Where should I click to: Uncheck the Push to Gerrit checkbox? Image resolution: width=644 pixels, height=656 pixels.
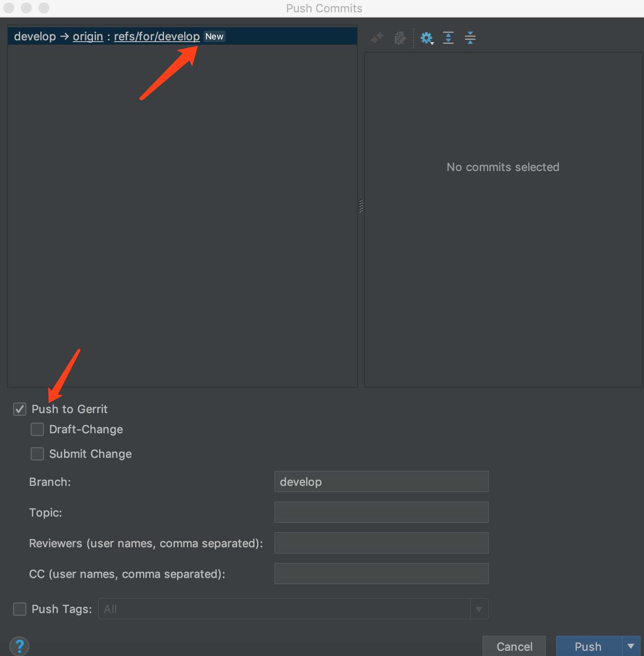point(20,409)
